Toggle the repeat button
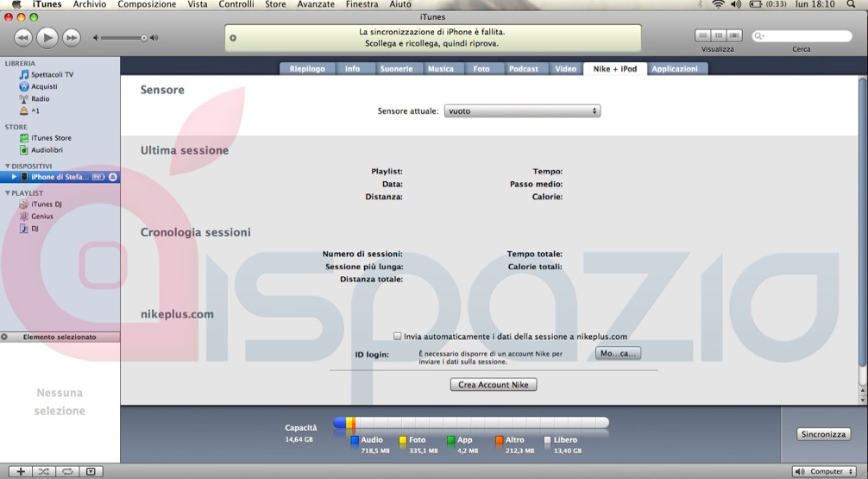 [66, 472]
